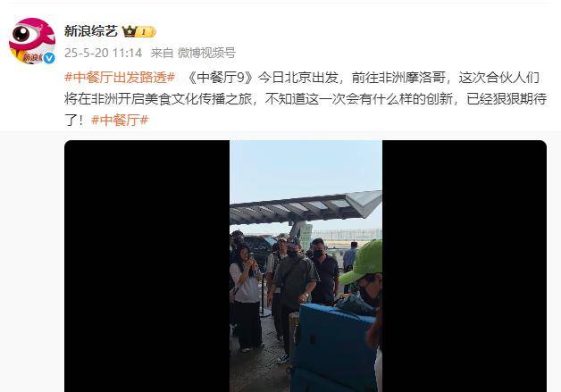Open the post timestamp 25-5-20 11:14
561x392 pixels.
coord(104,53)
